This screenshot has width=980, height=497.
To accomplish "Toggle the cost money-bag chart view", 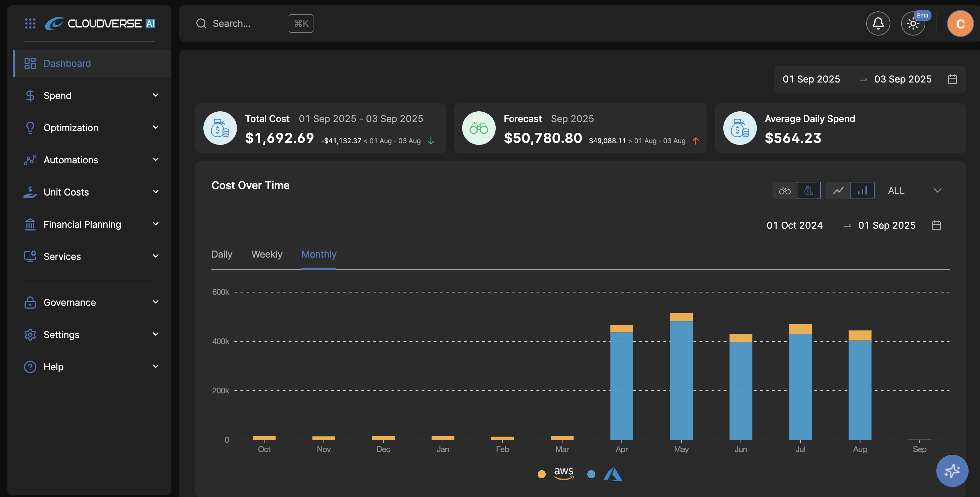I will coord(808,190).
